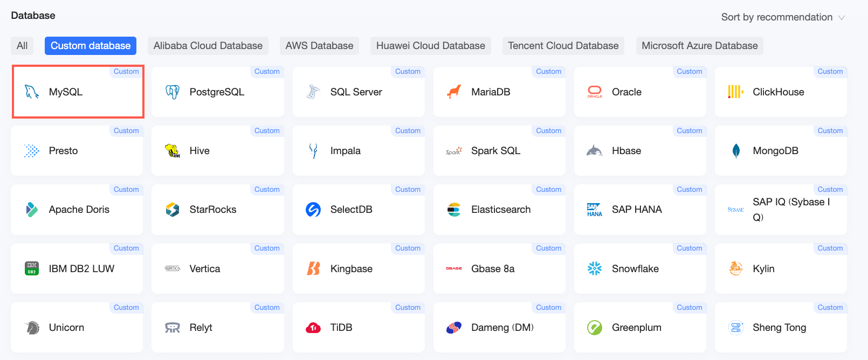Click the "Database" heading

pyautogui.click(x=33, y=16)
